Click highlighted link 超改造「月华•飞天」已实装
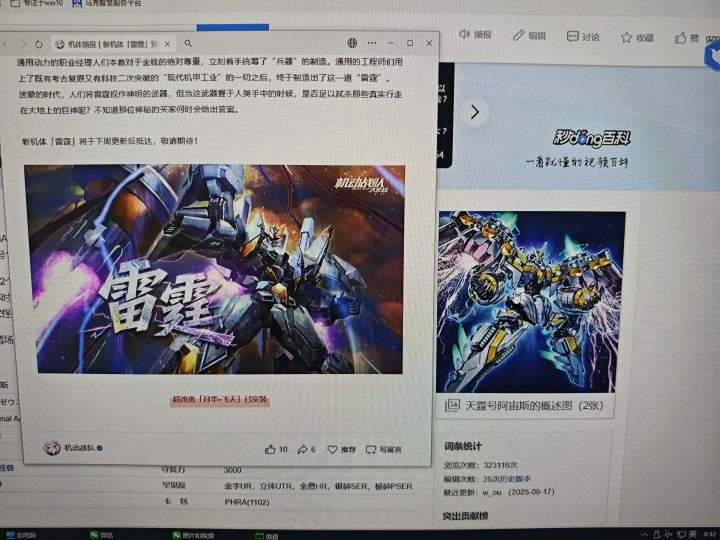 tap(219, 399)
